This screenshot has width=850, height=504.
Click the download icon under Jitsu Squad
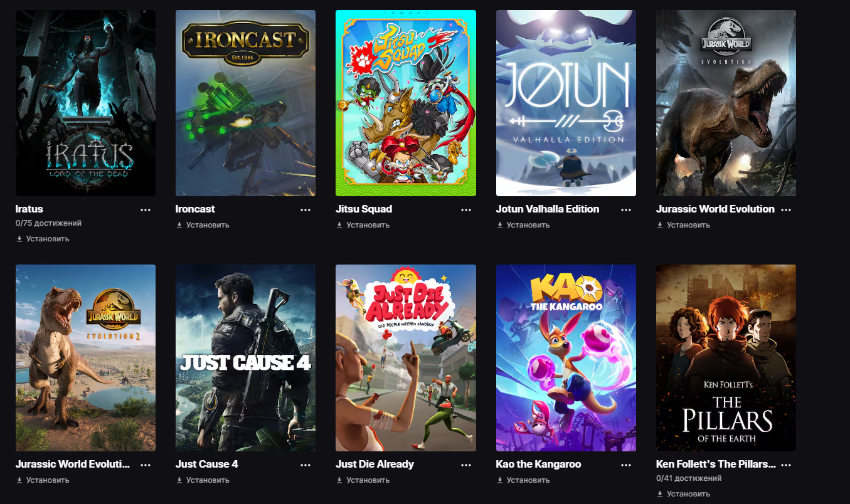339,225
